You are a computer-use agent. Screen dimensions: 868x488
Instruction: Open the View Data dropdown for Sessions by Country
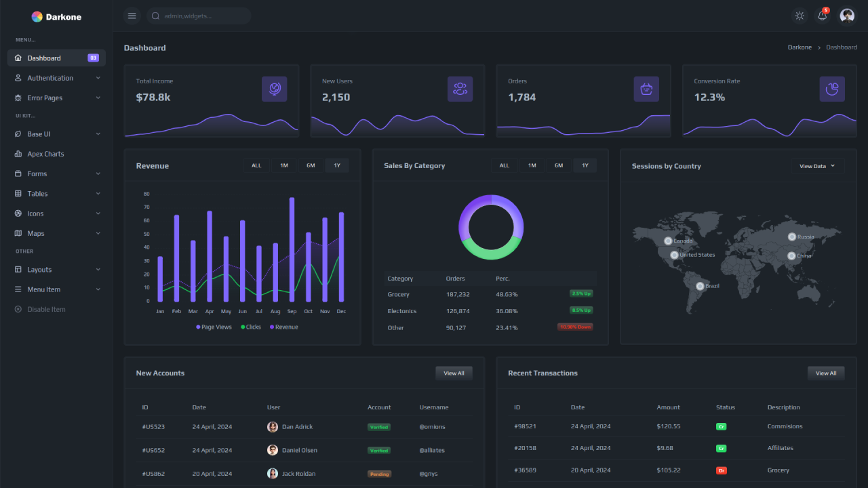click(x=816, y=165)
